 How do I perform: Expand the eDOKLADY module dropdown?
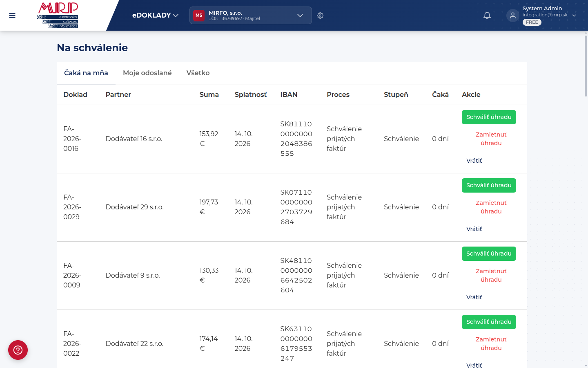pos(155,16)
